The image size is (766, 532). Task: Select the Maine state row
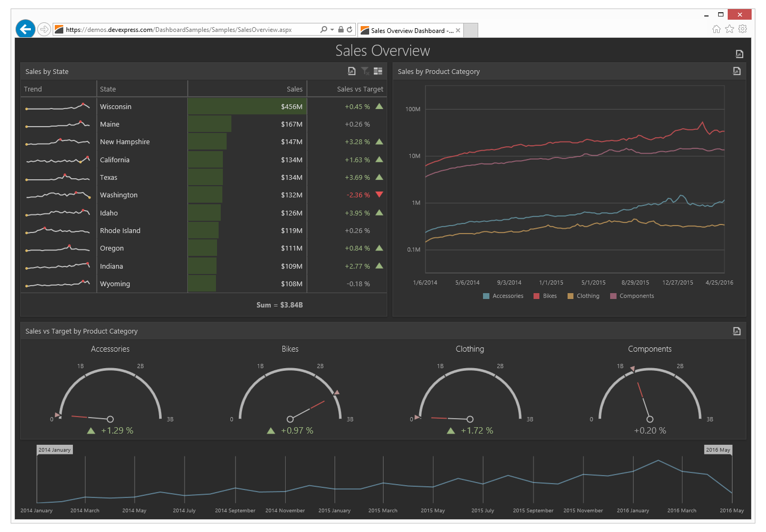coord(204,124)
